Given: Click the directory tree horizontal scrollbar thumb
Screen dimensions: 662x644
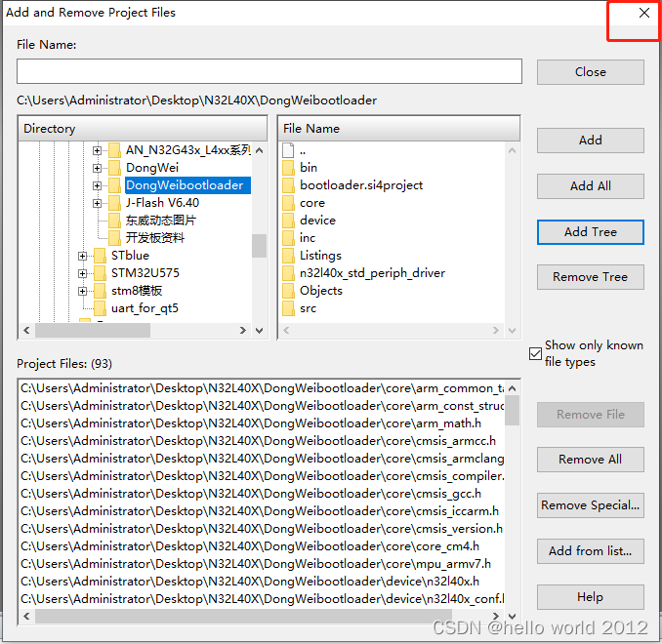Looking at the screenshot, I should pyautogui.click(x=93, y=331).
